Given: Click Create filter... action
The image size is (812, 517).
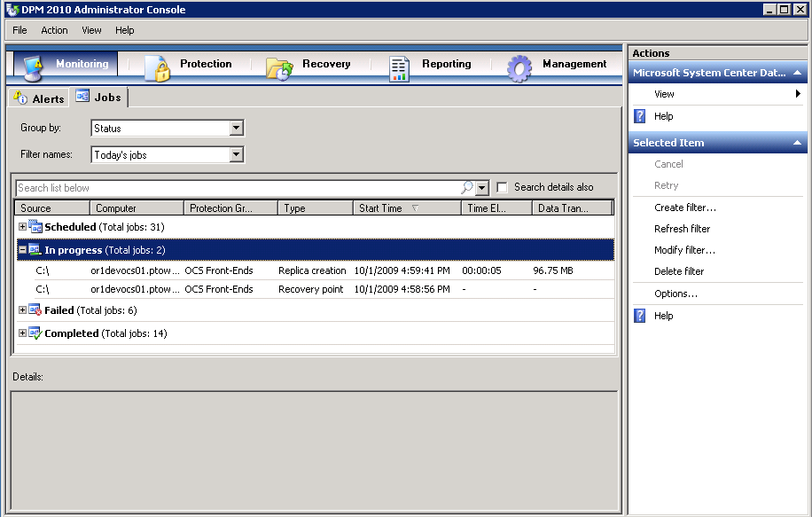Looking at the screenshot, I should point(685,208).
